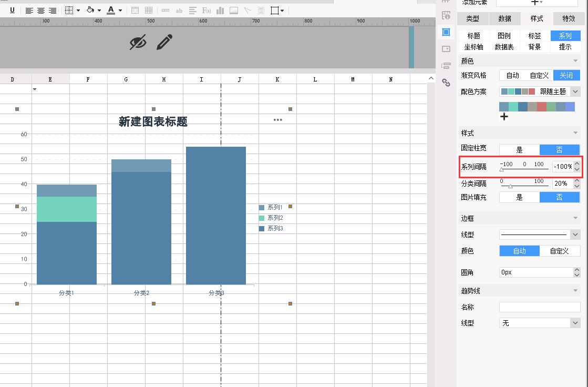588x387 pixels.
Task: Open the 标题 style sub-tab
Action: pos(473,36)
